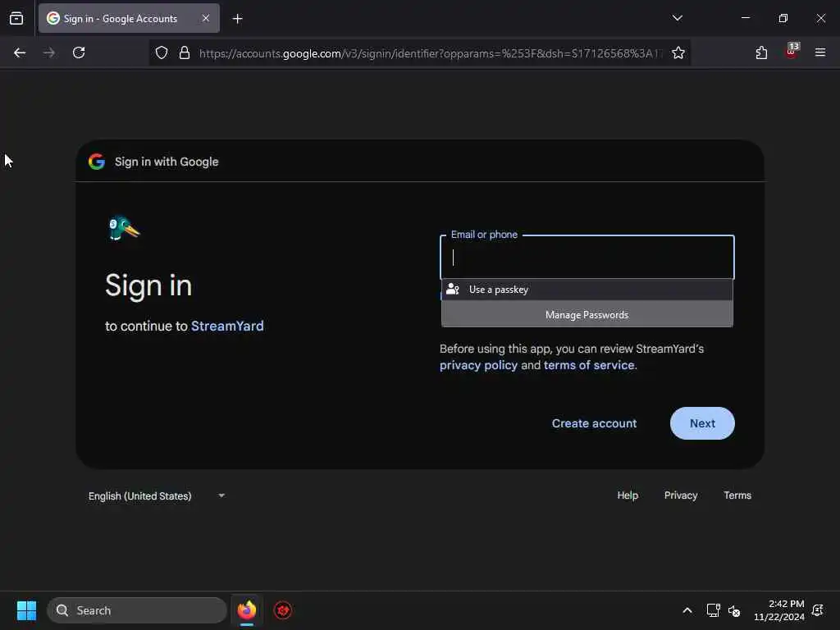Open the Help link
Image resolution: width=840 pixels, height=630 pixels.
(628, 495)
